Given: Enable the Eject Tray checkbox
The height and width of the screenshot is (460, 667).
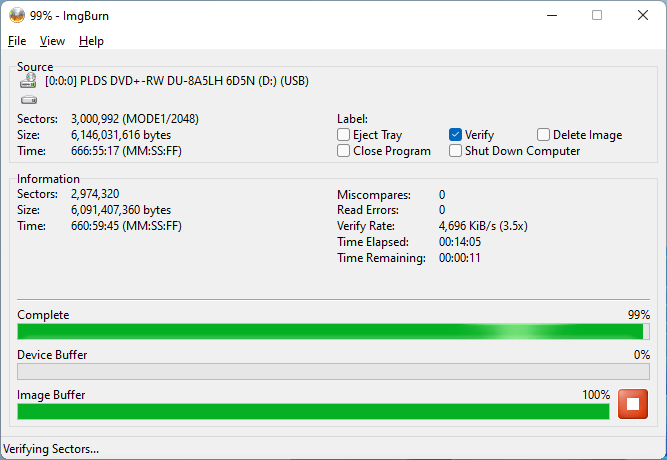Looking at the screenshot, I should pyautogui.click(x=344, y=135).
